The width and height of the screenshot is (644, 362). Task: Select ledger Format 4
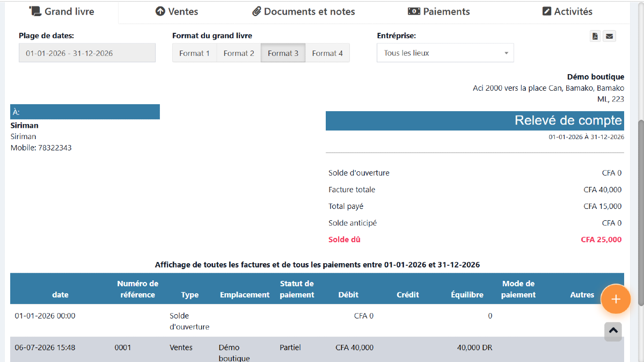pyautogui.click(x=327, y=53)
